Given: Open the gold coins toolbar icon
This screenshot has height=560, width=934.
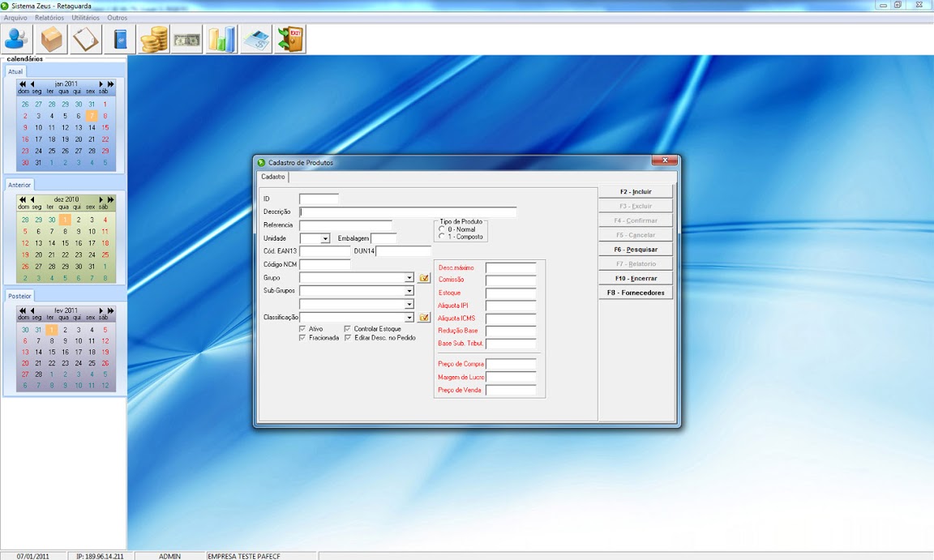Looking at the screenshot, I should click(x=154, y=40).
